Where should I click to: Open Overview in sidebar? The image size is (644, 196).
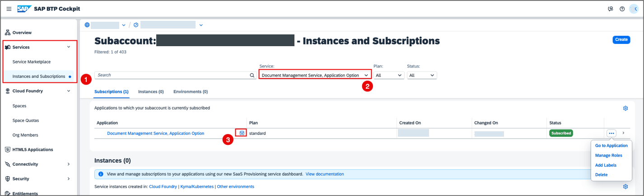pyautogui.click(x=22, y=33)
